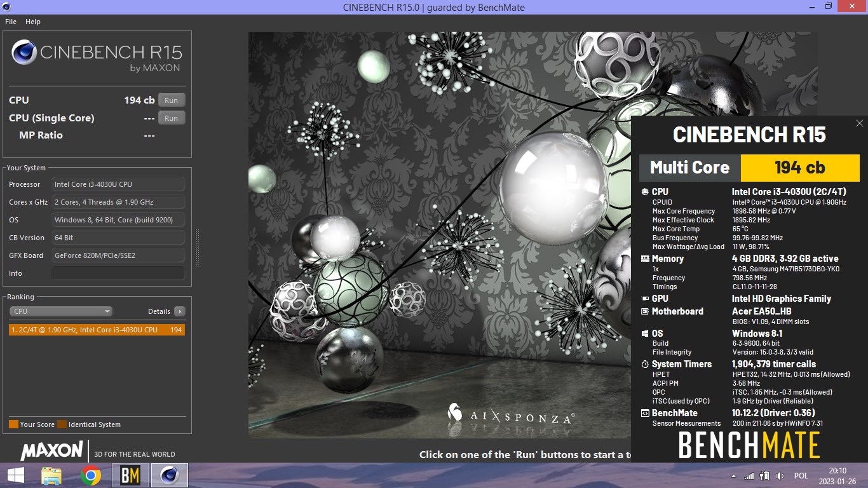Screen dimensions: 868x488
Task: Click the panel splitter handle
Action: (x=197, y=248)
